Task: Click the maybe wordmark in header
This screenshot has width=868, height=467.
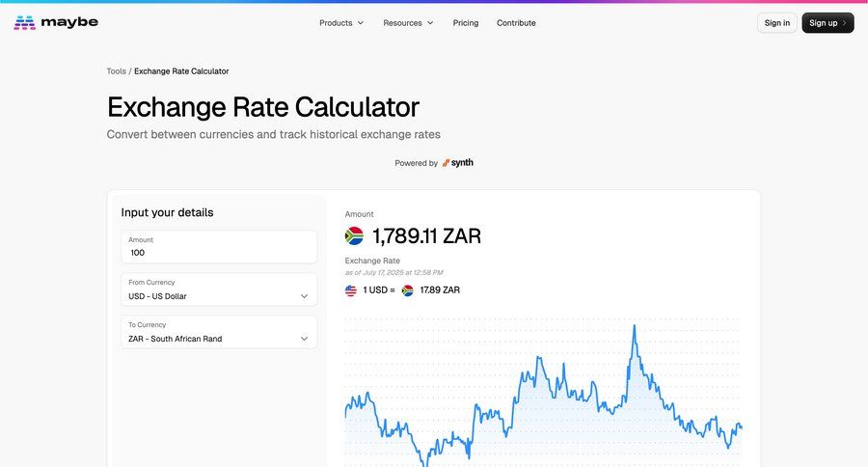Action: click(x=69, y=23)
